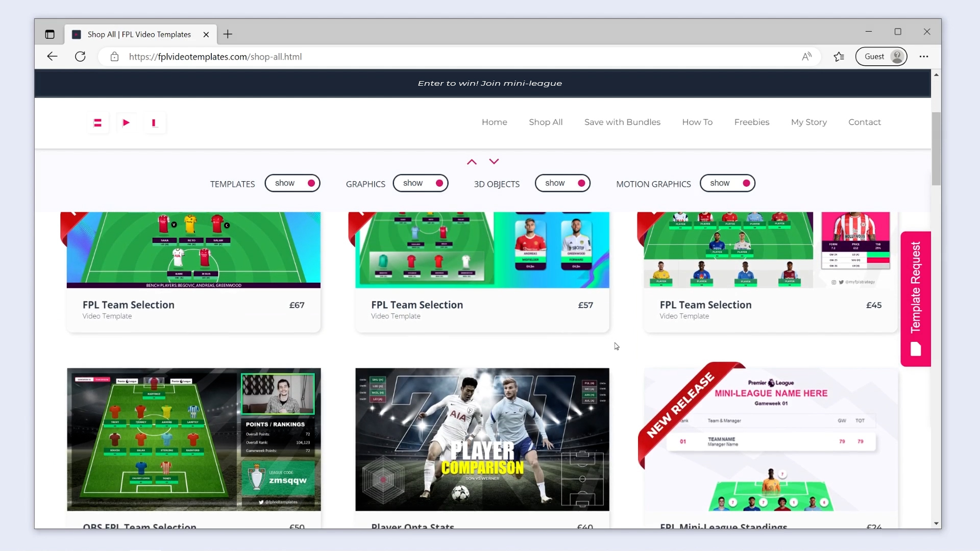The height and width of the screenshot is (551, 980).
Task: Toggle show switch for 3D OBJECTS
Action: point(562,183)
